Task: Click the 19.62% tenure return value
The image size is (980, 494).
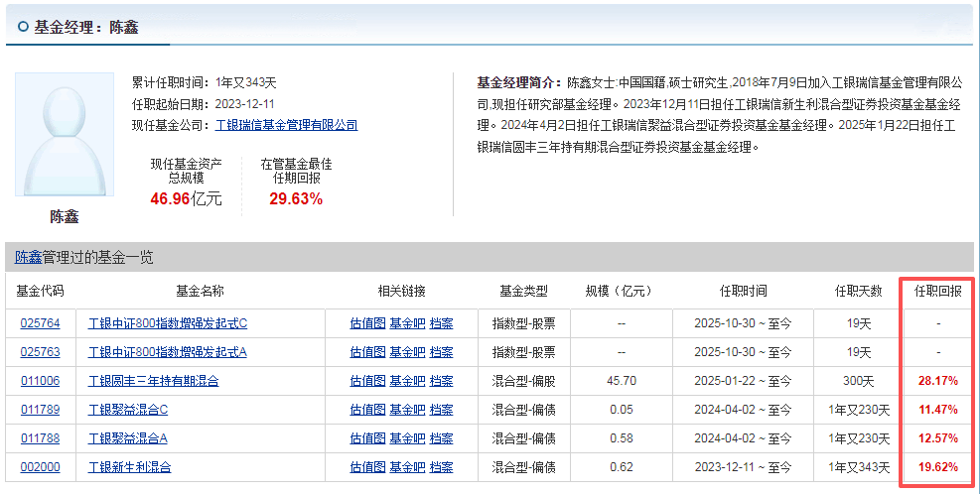Action: tap(937, 467)
